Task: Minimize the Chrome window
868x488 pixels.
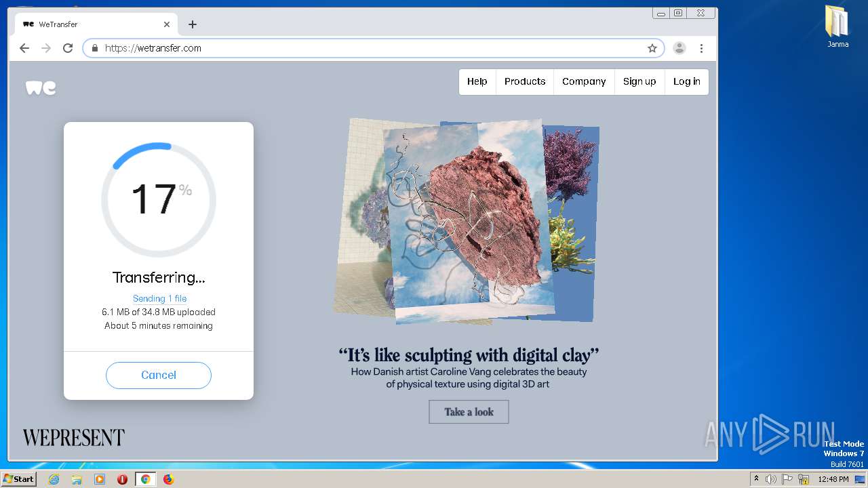Action: pos(661,13)
